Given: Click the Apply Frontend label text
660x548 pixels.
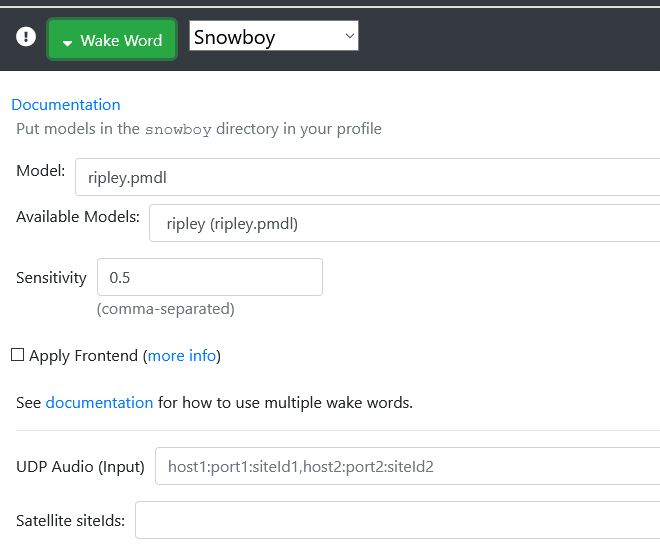Looking at the screenshot, I should pyautogui.click(x=84, y=356).
